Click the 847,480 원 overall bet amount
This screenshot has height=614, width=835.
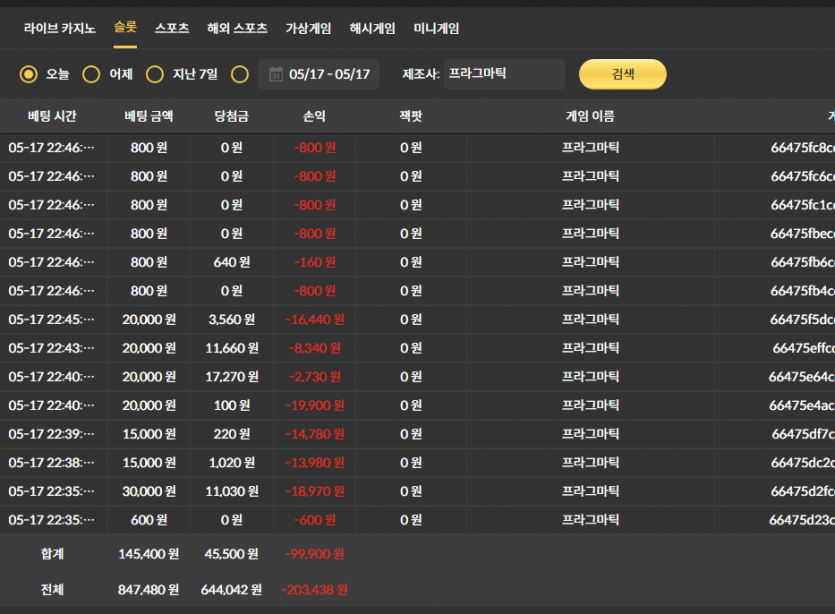pos(149,590)
